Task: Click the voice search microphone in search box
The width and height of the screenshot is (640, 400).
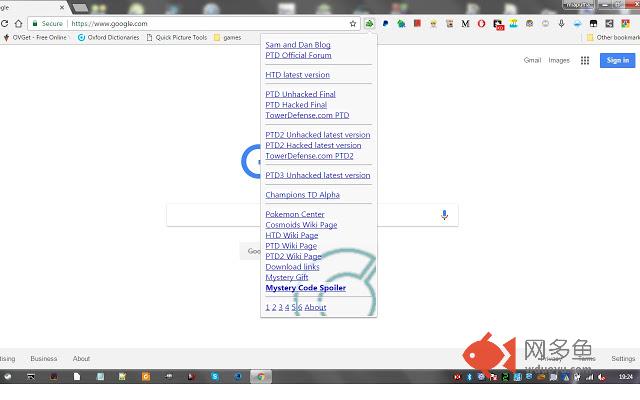Action: click(444, 215)
